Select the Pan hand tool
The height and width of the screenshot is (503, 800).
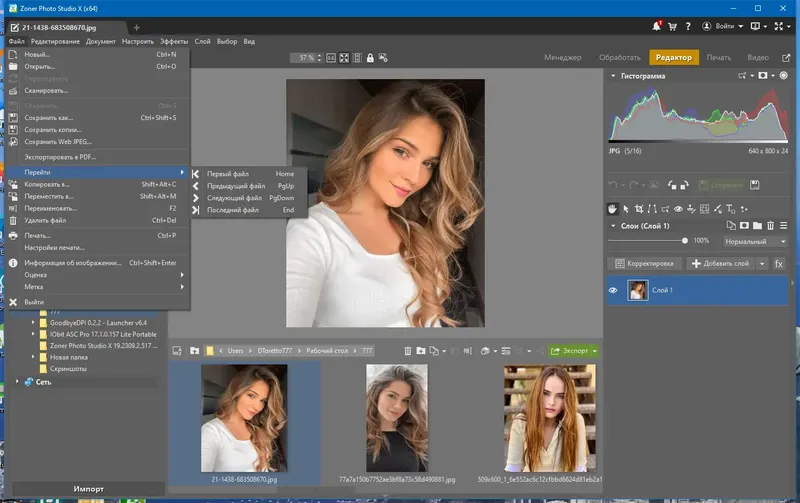(614, 209)
